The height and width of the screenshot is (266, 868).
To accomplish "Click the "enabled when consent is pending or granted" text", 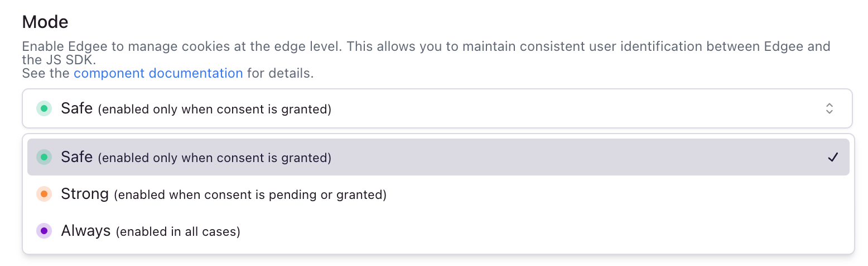I will coord(250,195).
